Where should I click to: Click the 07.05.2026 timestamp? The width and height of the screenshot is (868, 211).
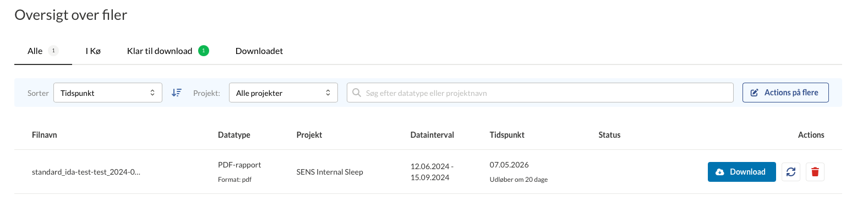[x=509, y=165]
